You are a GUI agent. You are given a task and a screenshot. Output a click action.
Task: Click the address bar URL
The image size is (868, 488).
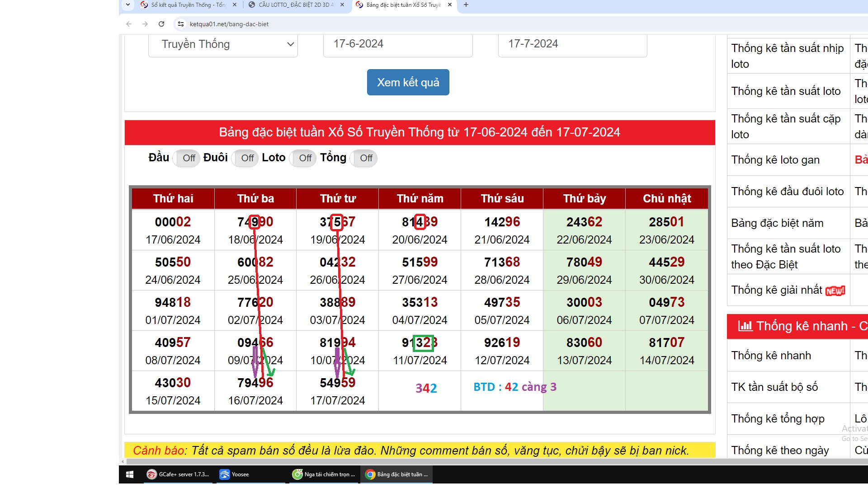[229, 24]
